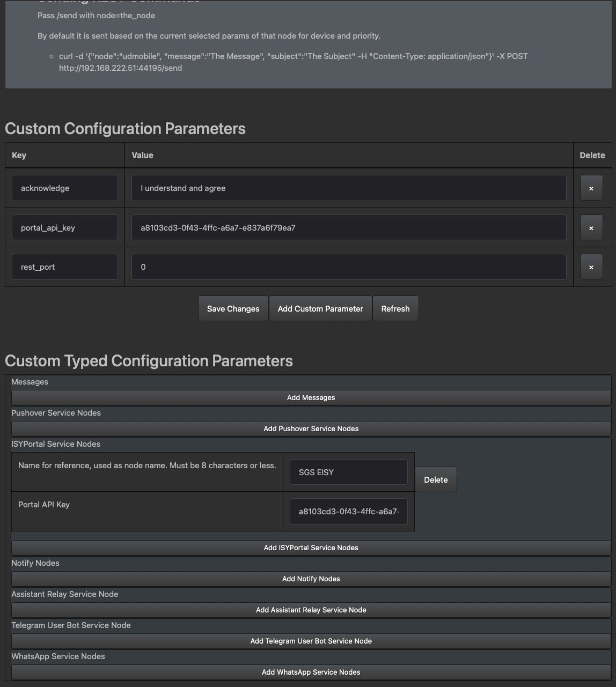
Task: Add Telegram User Bot Service Node
Action: [x=311, y=641]
